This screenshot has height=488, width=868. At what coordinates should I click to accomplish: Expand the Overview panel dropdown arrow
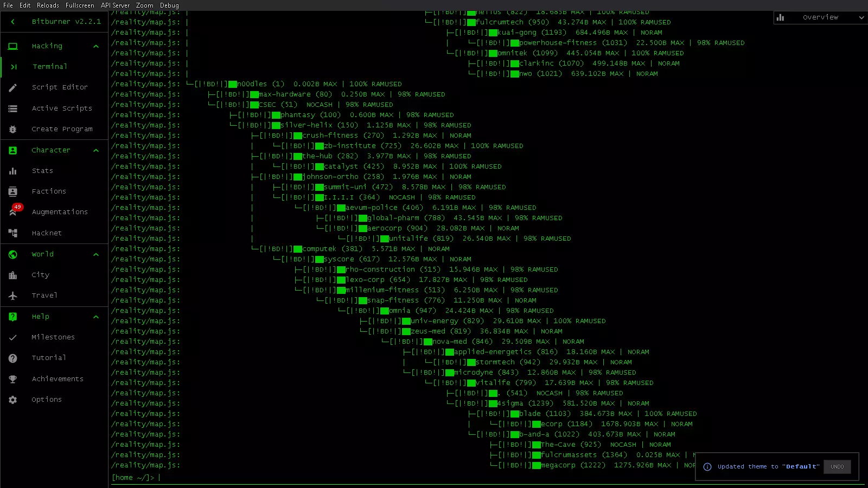coord(861,17)
